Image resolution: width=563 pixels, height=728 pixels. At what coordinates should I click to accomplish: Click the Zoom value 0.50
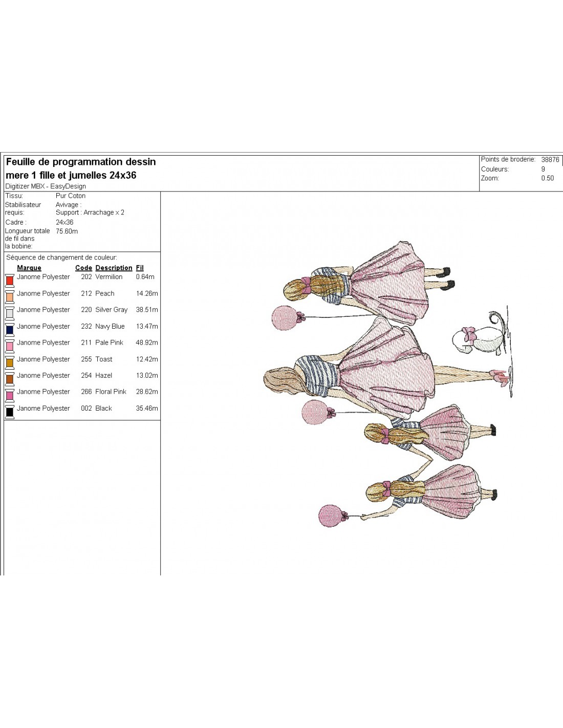(547, 178)
